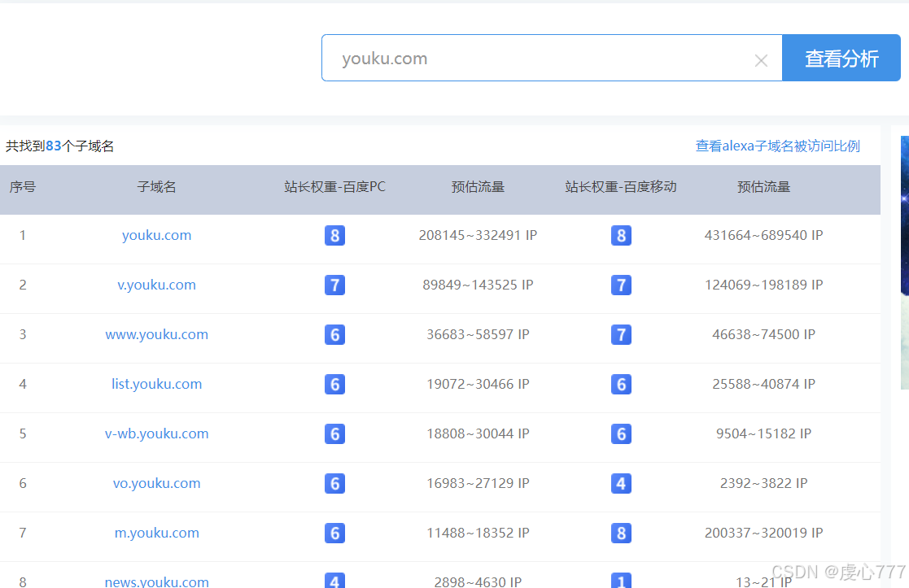Image resolution: width=909 pixels, height=588 pixels.
Task: Click PC weight 6 badge for www.youku.com
Action: coord(334,335)
